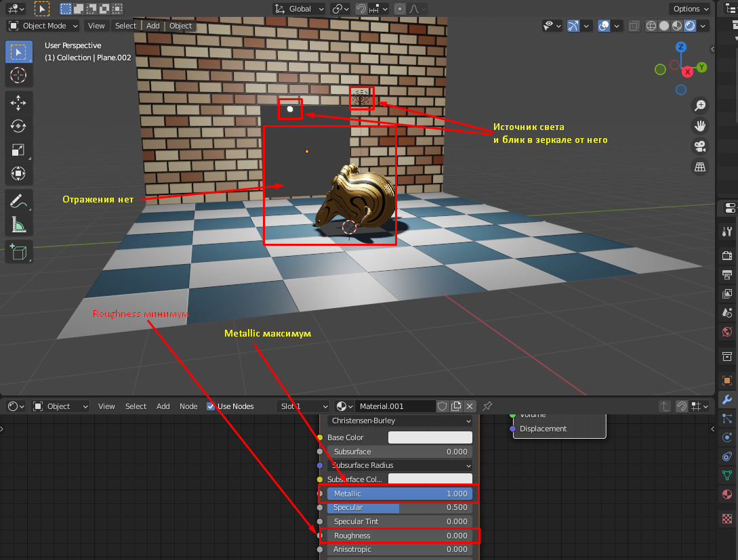738x560 pixels.
Task: Pin the node editor material
Action: click(x=487, y=406)
